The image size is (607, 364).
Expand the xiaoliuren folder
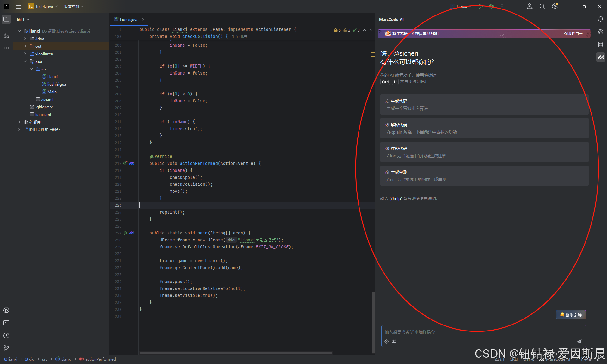tap(25, 54)
